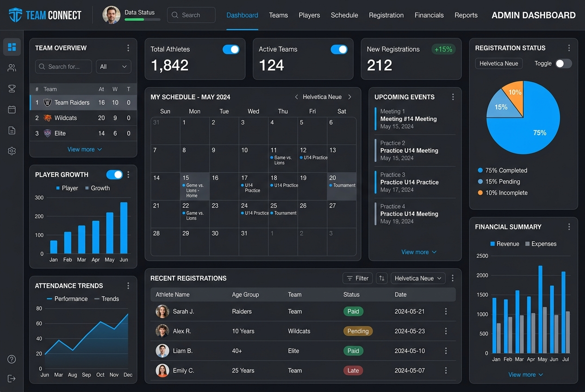Open the Upcoming Events three-dot menu
Screen dimensions: 585x392
pos(453,97)
